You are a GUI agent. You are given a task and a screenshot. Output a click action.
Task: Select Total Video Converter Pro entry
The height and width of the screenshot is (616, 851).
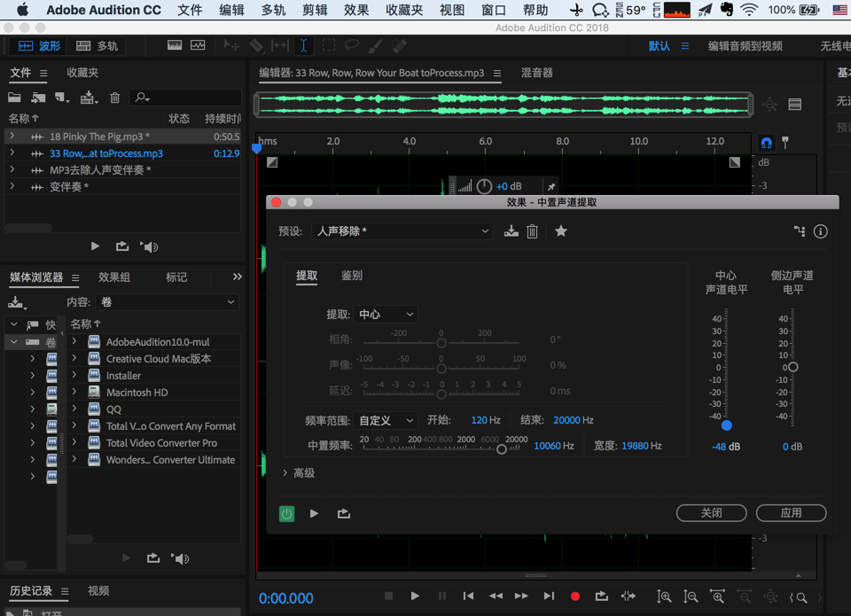(x=161, y=443)
